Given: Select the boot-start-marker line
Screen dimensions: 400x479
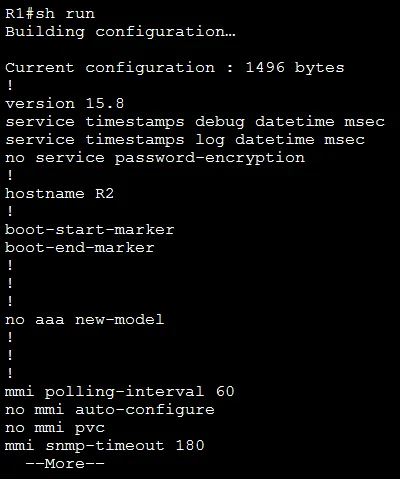Looking at the screenshot, I should click(x=90, y=230).
